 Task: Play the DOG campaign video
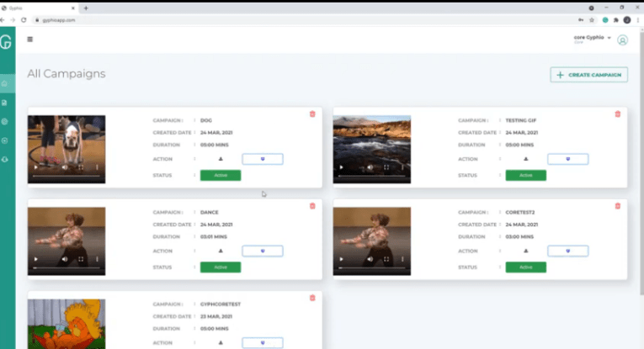click(36, 167)
